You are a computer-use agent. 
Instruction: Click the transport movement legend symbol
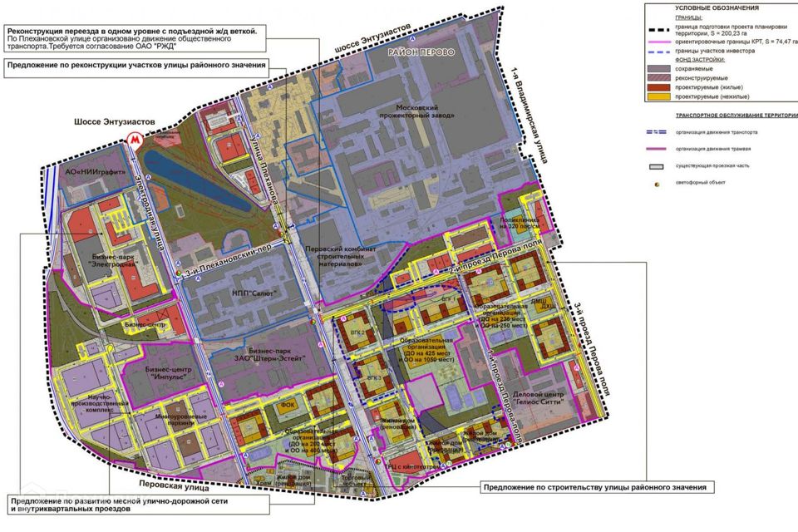pos(657,132)
